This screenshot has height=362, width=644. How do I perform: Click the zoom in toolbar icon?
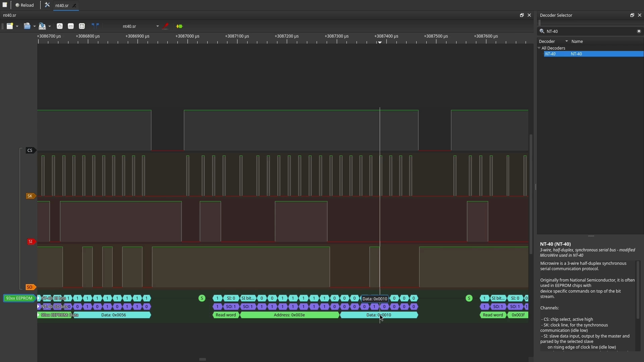[x=60, y=26]
